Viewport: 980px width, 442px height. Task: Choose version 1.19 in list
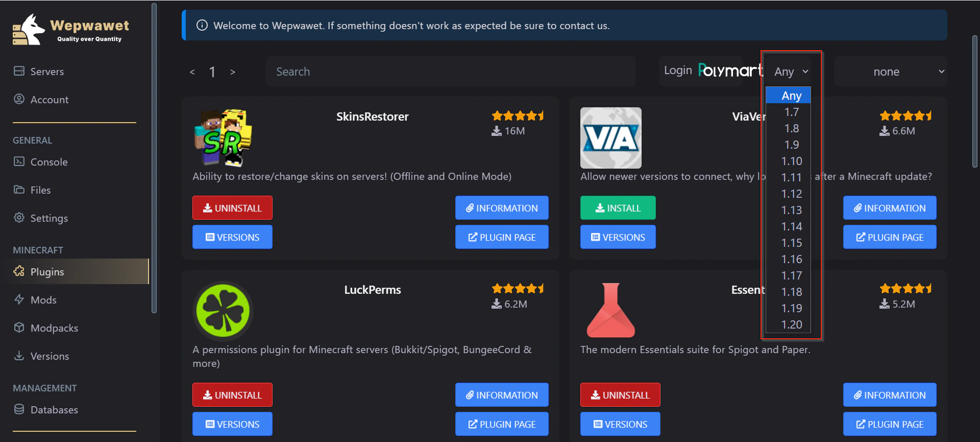pyautogui.click(x=789, y=308)
